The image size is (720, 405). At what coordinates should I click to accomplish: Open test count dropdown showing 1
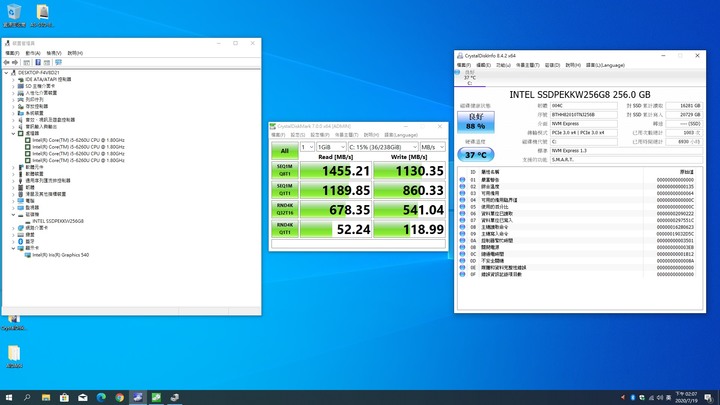pos(307,147)
